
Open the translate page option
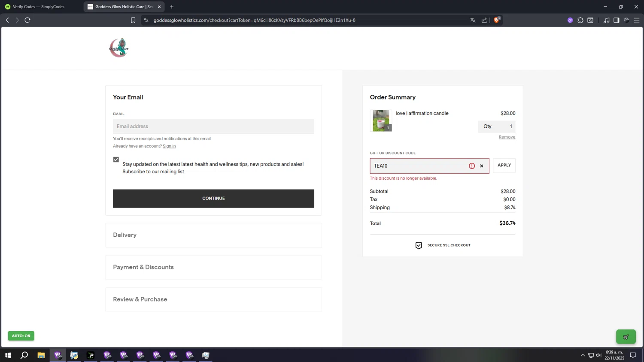click(473, 20)
